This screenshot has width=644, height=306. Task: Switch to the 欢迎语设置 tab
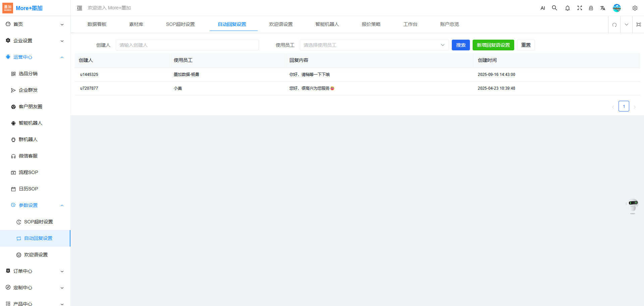pos(281,24)
